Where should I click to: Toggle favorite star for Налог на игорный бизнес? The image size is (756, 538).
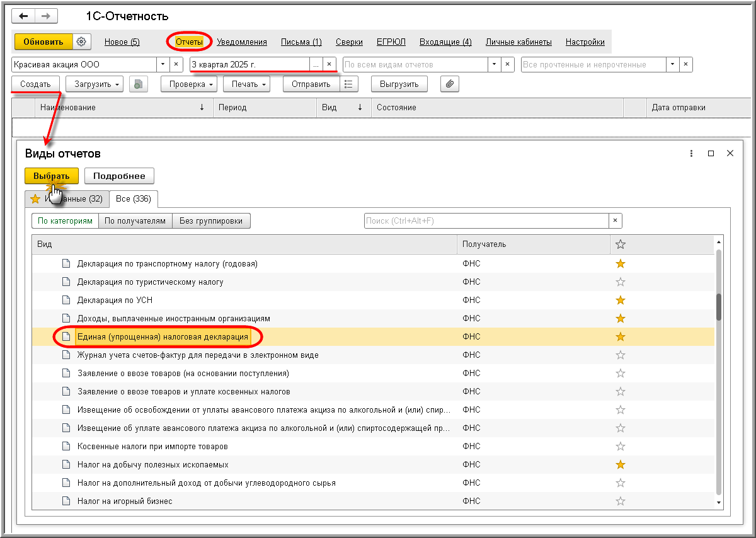coord(620,501)
